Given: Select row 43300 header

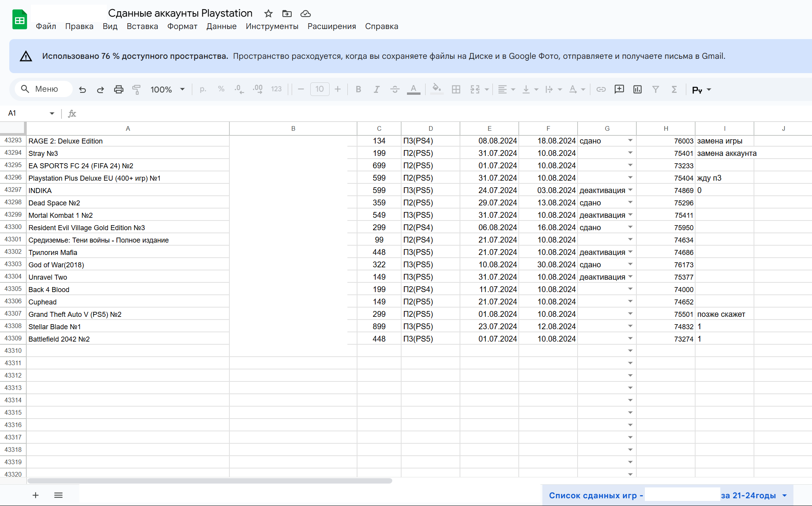Looking at the screenshot, I should [13, 227].
